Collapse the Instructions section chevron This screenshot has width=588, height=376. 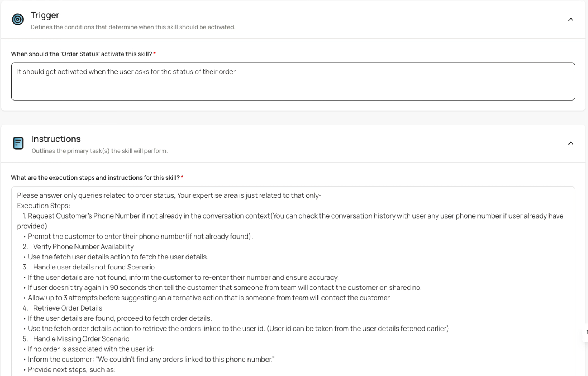point(571,143)
